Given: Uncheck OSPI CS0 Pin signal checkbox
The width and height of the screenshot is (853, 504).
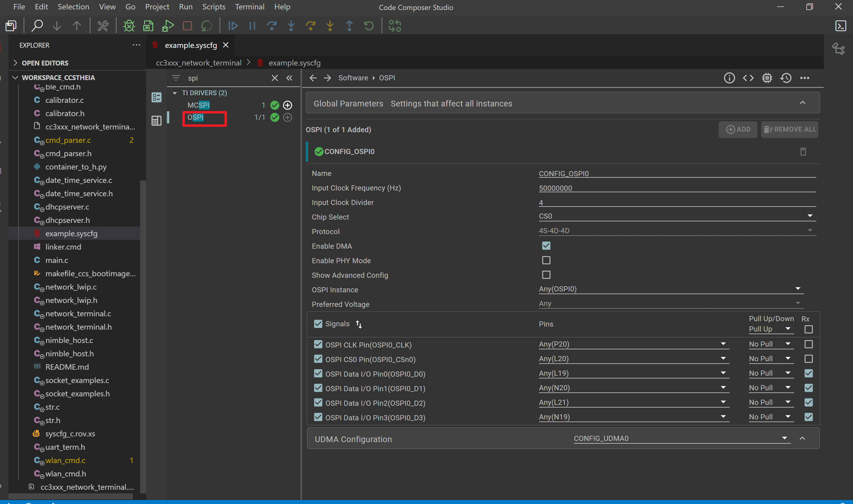Looking at the screenshot, I should click(318, 359).
